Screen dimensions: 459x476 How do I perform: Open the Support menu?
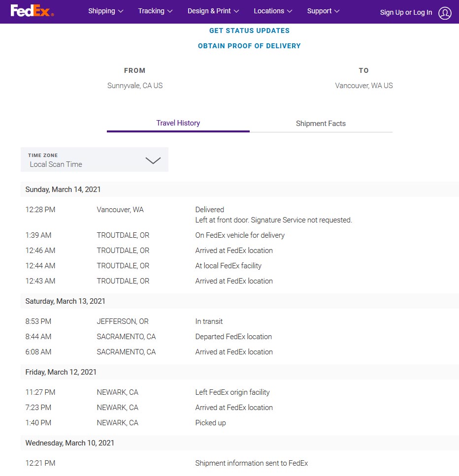point(323,11)
